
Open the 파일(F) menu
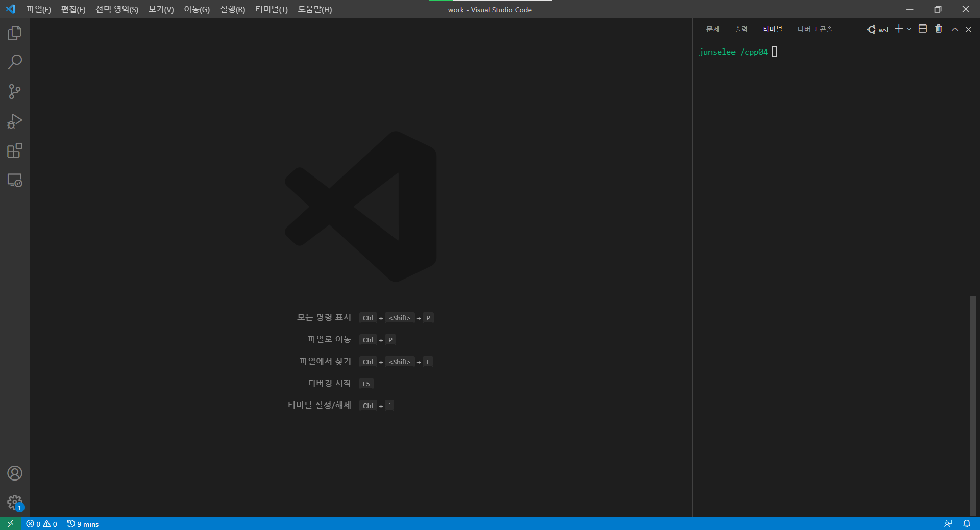[x=39, y=9]
